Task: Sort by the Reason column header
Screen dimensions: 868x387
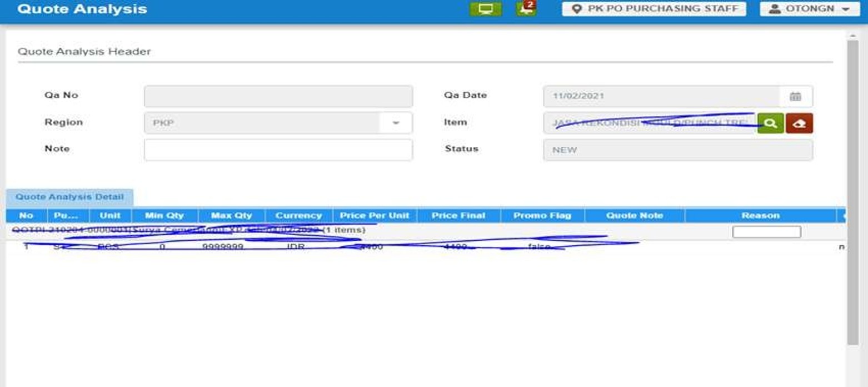Action: 761,216
